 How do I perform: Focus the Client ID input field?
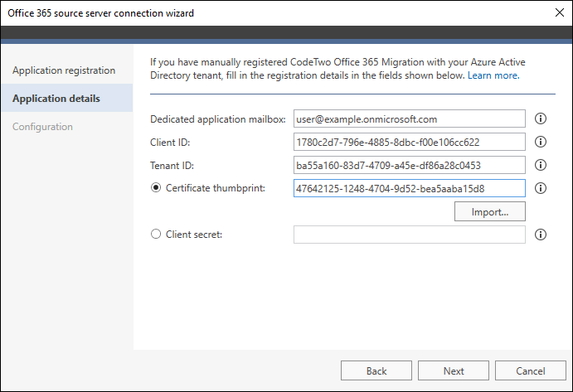410,142
